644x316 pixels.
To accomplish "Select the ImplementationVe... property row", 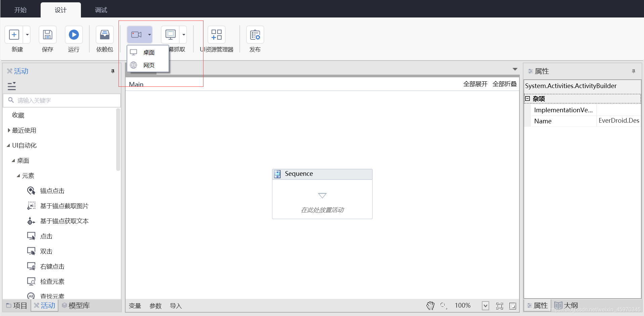I will point(585,110).
